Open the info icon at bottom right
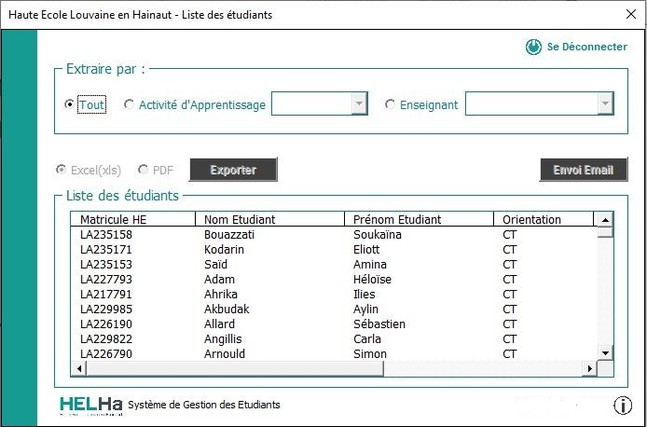The width and height of the screenshot is (647, 427). 622,405
